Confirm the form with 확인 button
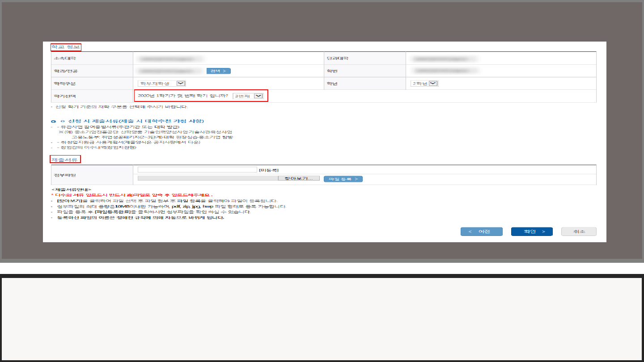 (532, 232)
